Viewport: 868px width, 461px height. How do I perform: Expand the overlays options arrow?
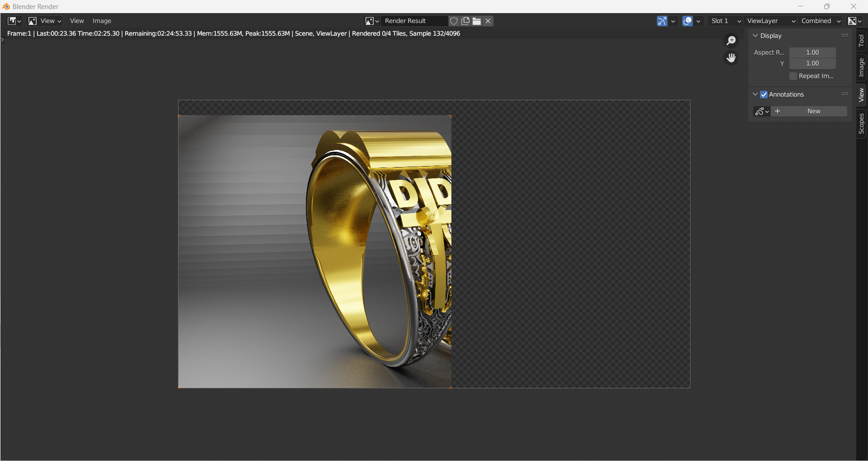698,21
